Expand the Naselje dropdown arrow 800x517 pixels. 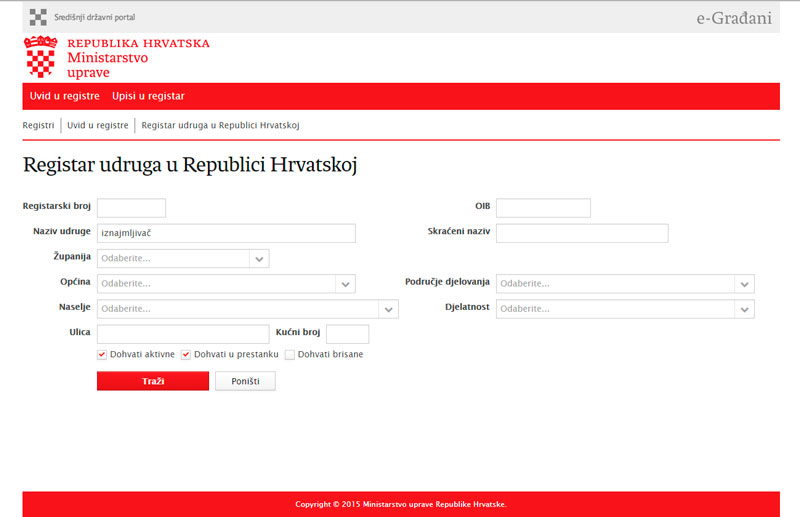[x=388, y=309]
